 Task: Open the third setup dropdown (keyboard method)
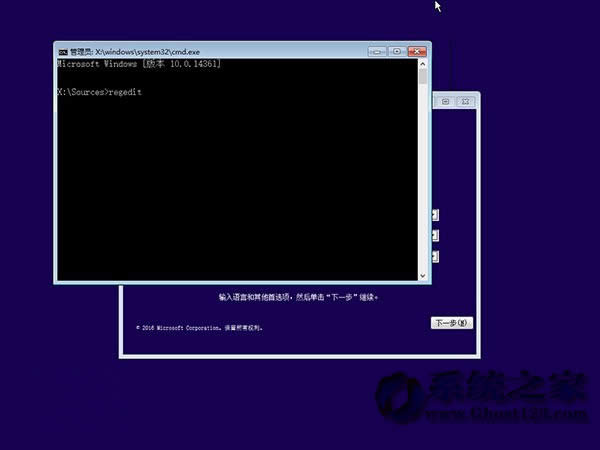[434, 255]
